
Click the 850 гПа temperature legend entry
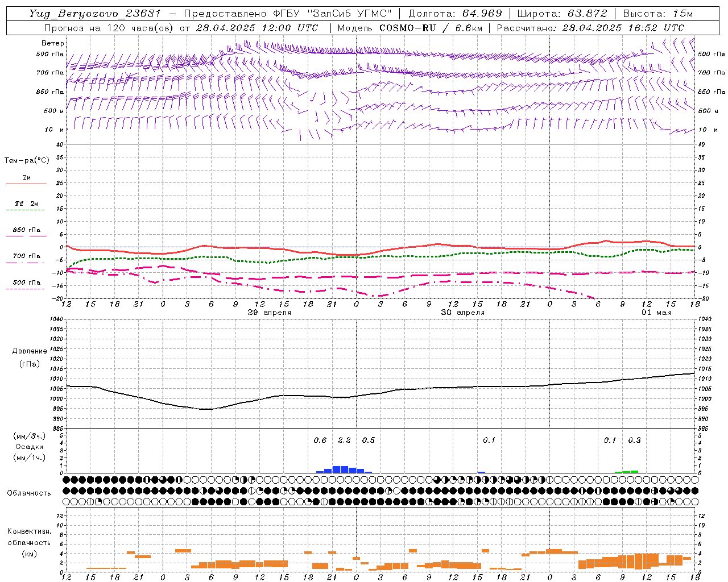point(27,230)
